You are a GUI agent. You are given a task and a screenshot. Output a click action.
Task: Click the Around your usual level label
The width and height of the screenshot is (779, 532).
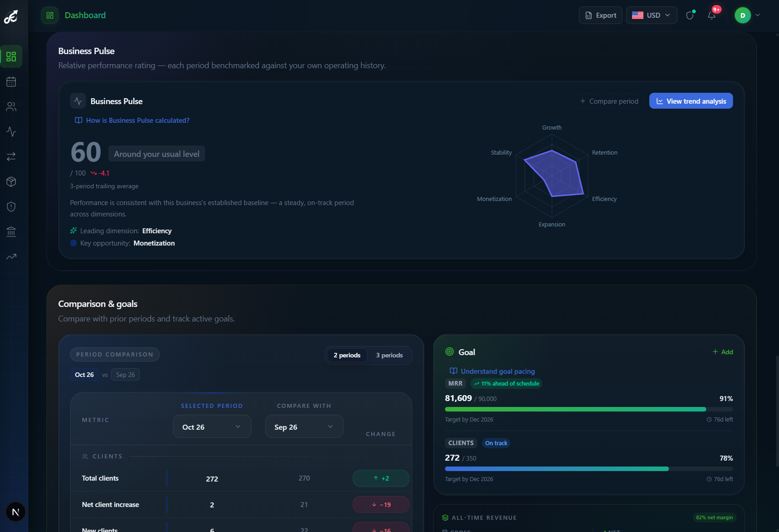pos(157,154)
